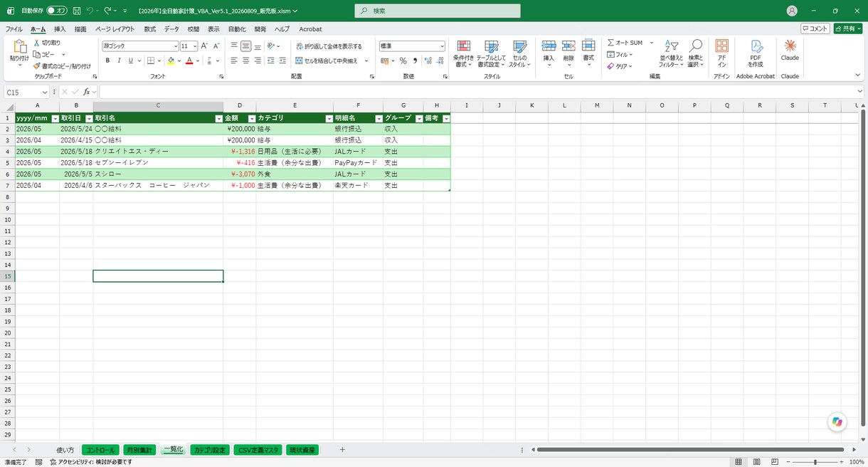The image size is (868, 467).
Task: Toggle Wrap Text (折り返して全体を表示する)
Action: coord(329,46)
